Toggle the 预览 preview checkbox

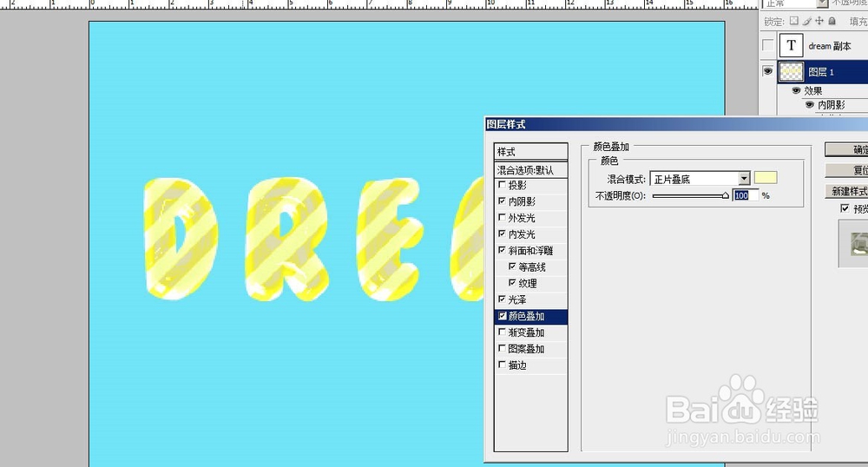pyautogui.click(x=845, y=208)
